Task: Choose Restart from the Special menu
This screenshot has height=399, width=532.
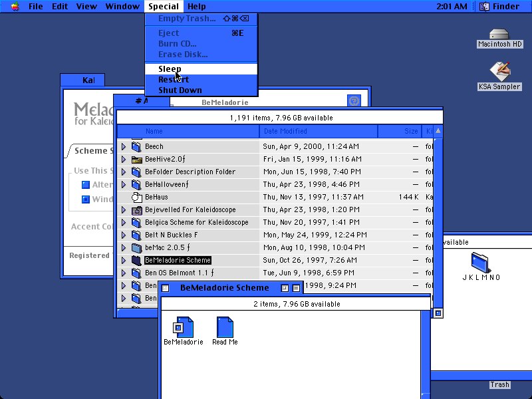Action: point(201,79)
